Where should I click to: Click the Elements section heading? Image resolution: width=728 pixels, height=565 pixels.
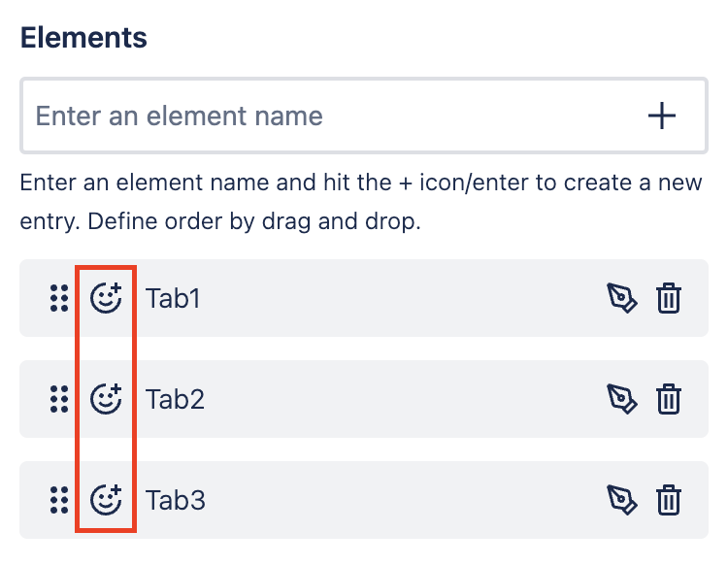tap(83, 38)
